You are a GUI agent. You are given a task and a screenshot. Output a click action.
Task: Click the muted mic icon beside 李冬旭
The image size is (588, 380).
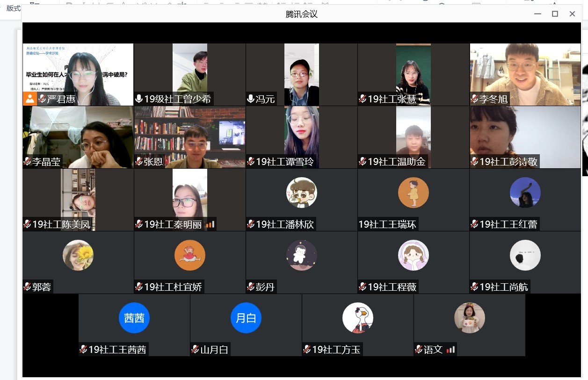click(474, 99)
